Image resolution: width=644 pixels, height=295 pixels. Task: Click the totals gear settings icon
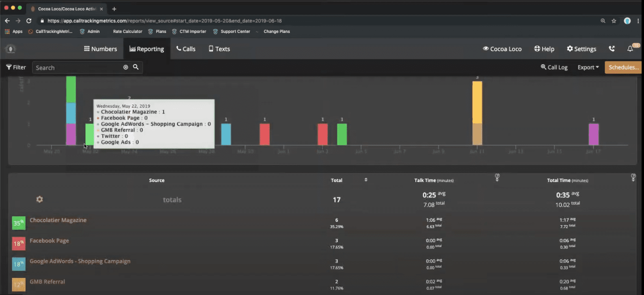pos(39,200)
